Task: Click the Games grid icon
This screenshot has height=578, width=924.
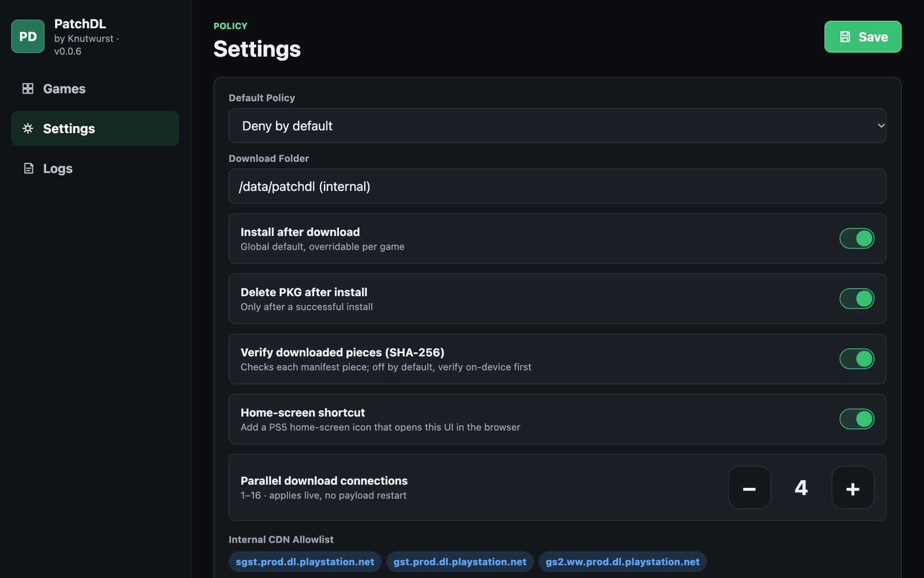Action: tap(28, 88)
